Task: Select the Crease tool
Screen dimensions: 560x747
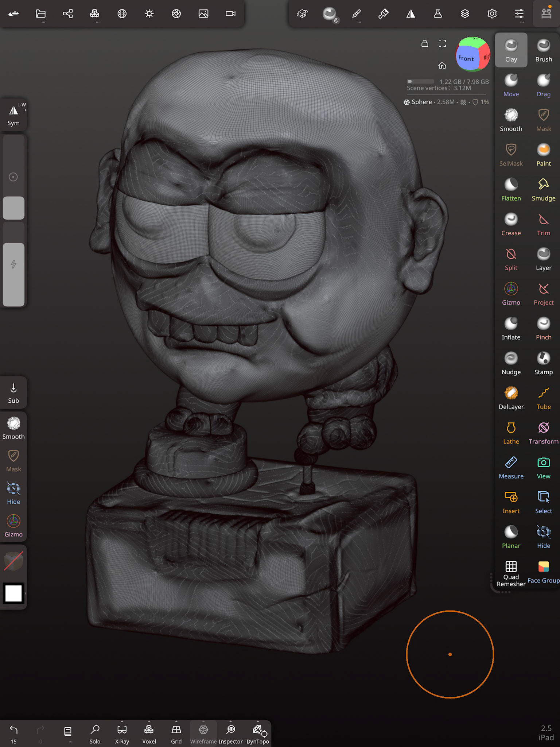Action: (x=511, y=224)
